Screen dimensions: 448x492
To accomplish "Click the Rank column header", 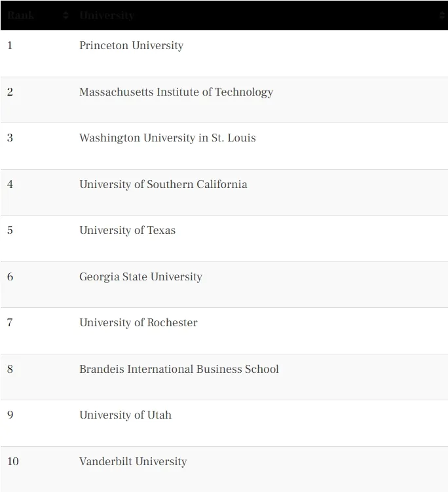I will click(21, 15).
